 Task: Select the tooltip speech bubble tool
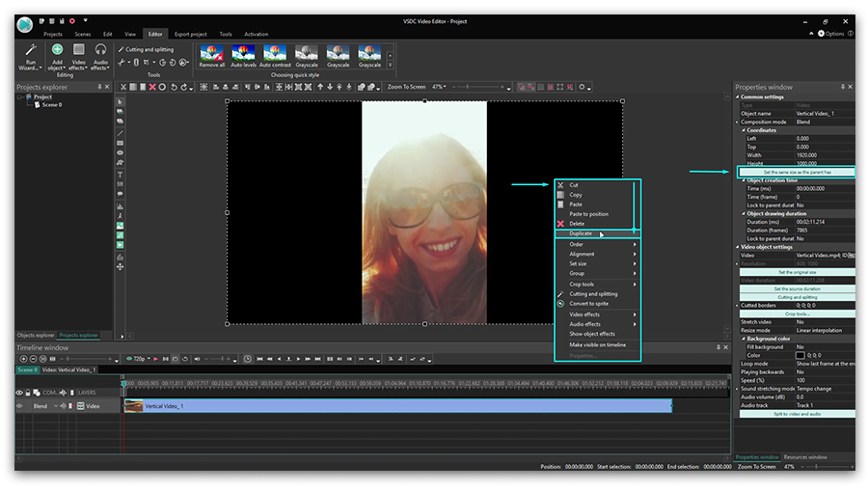[x=120, y=194]
